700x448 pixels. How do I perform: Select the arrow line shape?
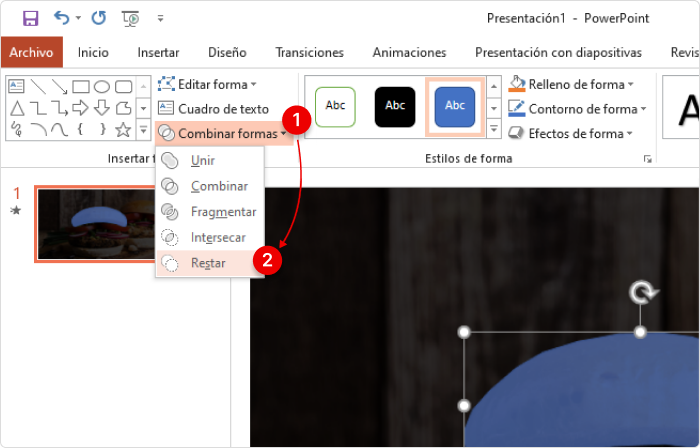(x=59, y=86)
